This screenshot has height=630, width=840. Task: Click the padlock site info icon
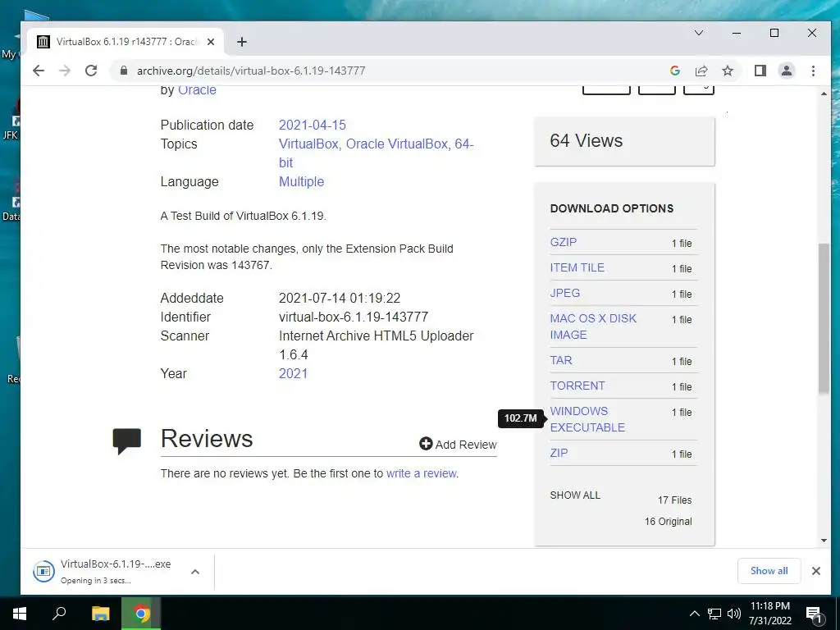point(124,71)
